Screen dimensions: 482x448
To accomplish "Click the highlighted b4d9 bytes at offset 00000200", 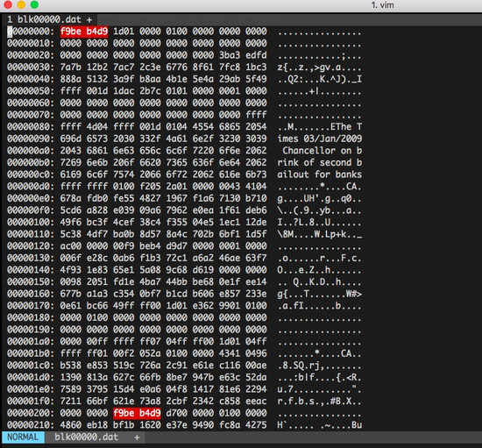I will [x=150, y=413].
